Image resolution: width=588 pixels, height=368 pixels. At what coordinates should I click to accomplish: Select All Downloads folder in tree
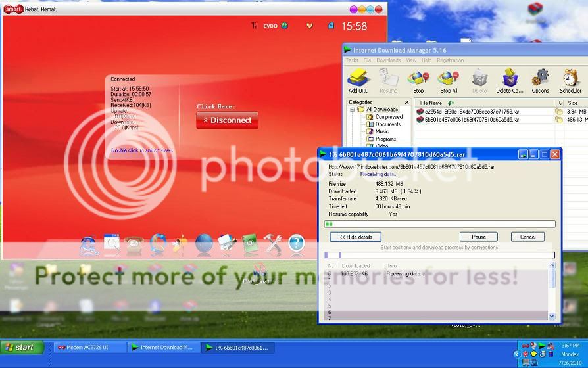coord(378,110)
